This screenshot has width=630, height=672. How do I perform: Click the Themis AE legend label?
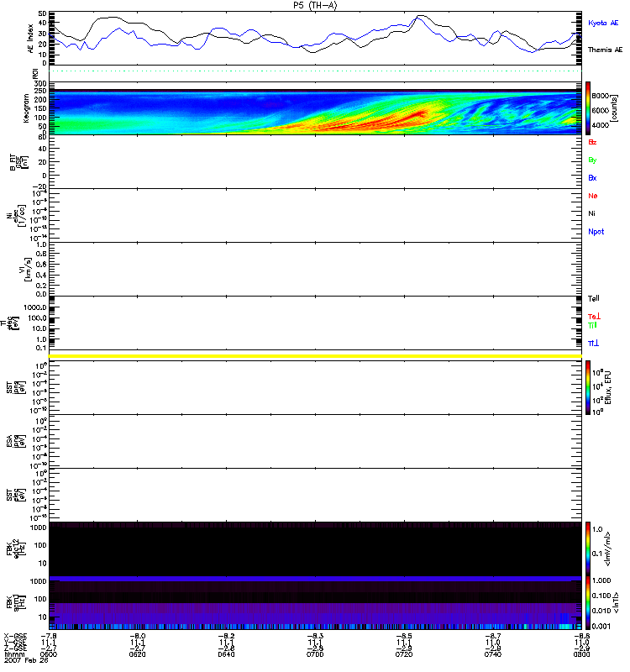click(605, 50)
